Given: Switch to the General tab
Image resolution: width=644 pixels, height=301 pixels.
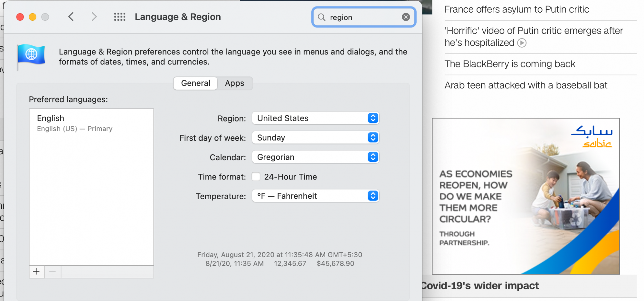Looking at the screenshot, I should pos(195,83).
